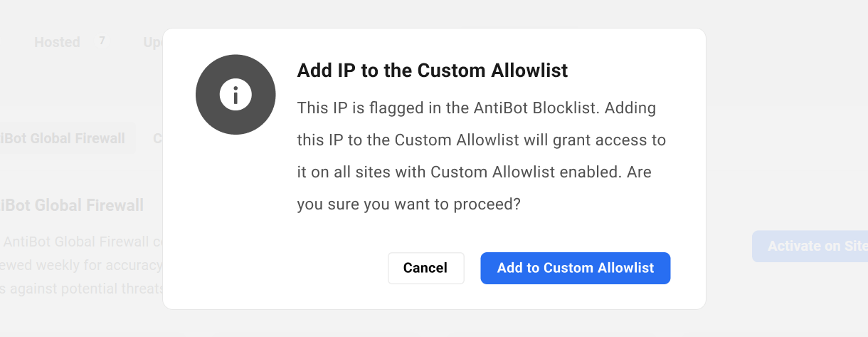
Task: Click the dialog line ending "will grant access to"
Action: pos(481,140)
